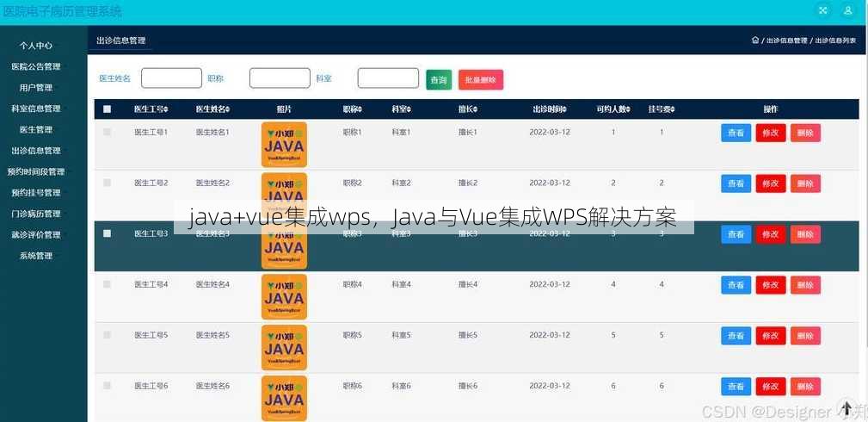Open 科室信息管理 in the sidebar
The image size is (868, 422).
point(36,109)
